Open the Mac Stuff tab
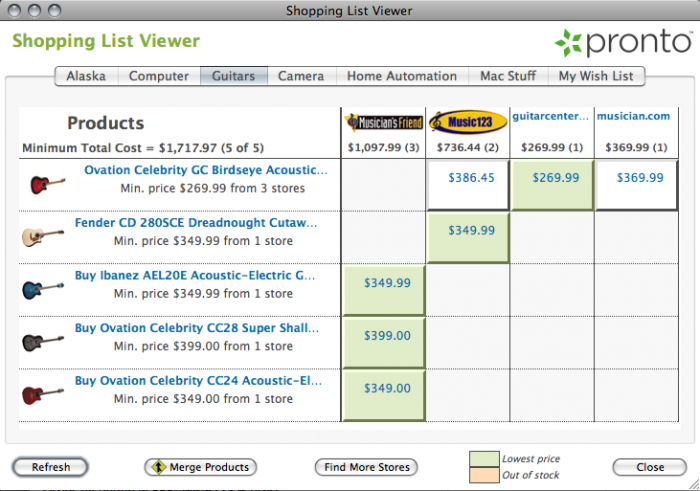The image size is (700, 491). 508,76
